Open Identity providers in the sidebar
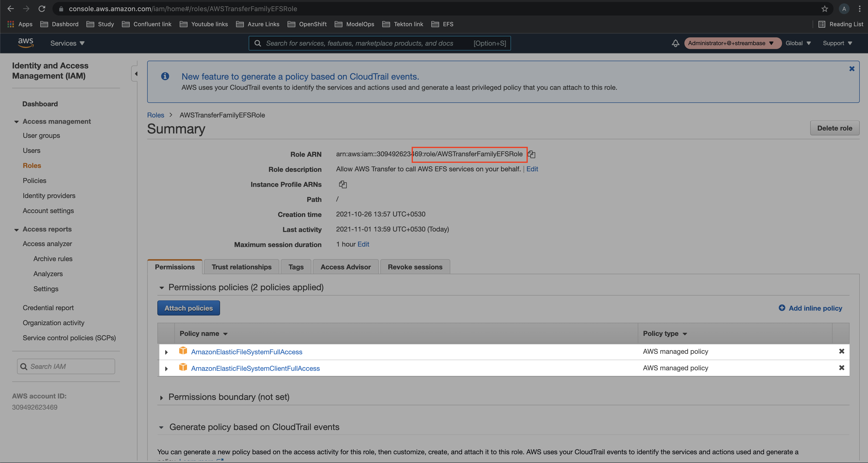The height and width of the screenshot is (463, 868). click(x=49, y=196)
